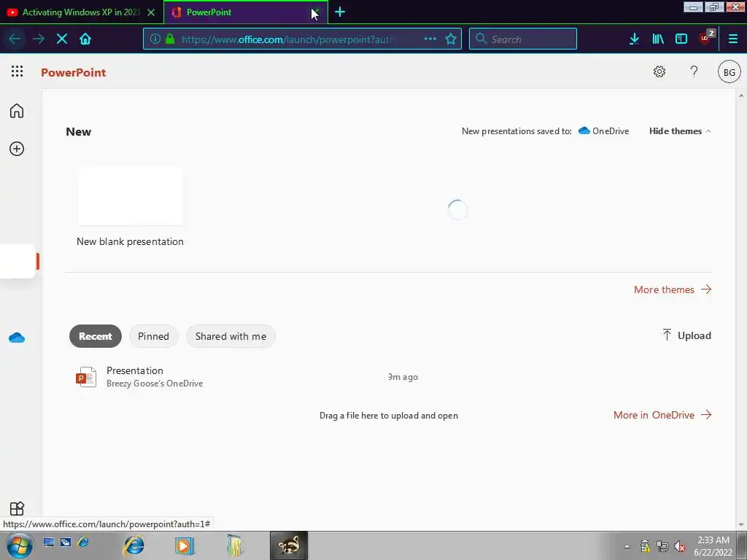Open the More in OneDrive link

[x=662, y=415]
